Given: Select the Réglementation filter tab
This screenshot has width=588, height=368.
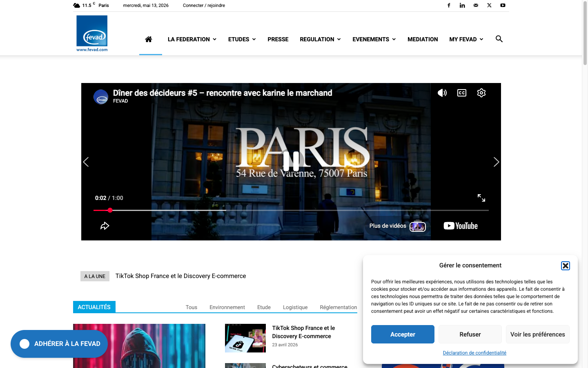Looking at the screenshot, I should point(339,307).
